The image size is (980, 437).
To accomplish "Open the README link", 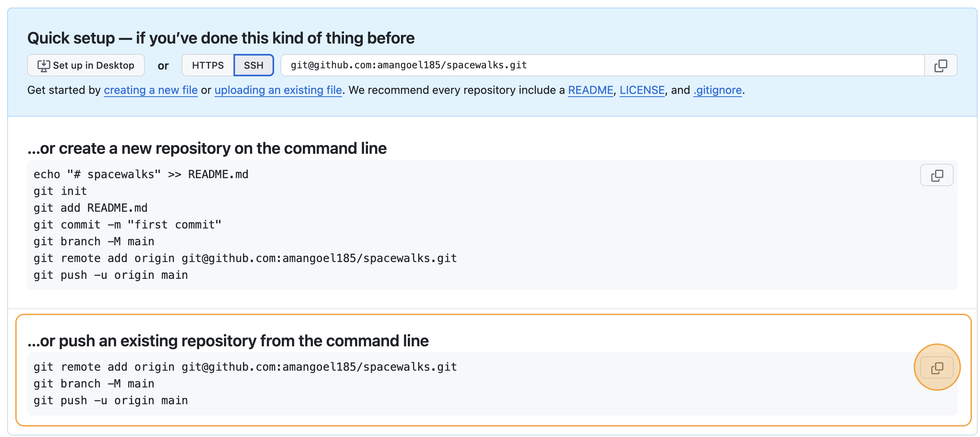I will pos(590,90).
